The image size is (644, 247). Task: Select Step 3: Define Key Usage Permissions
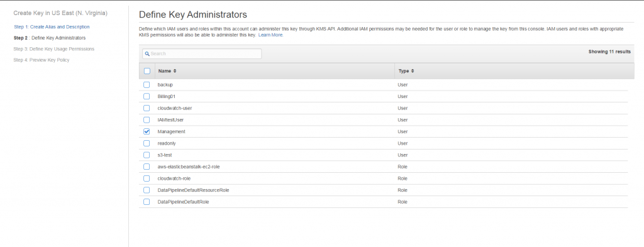pos(54,49)
